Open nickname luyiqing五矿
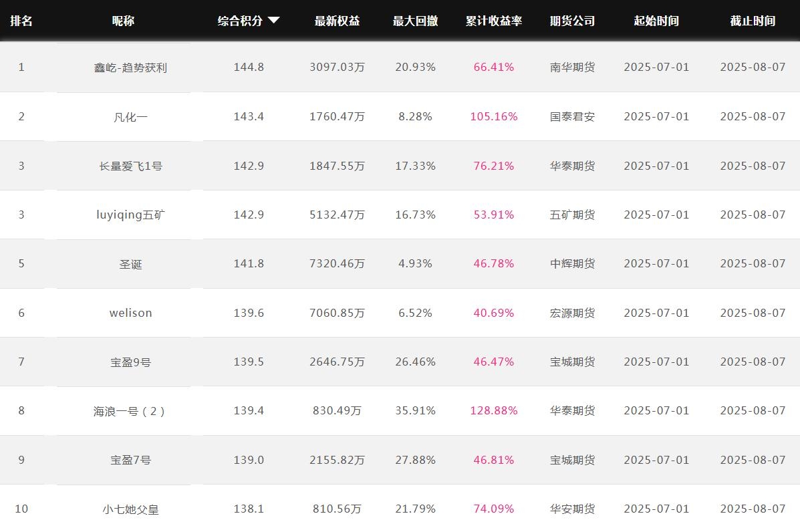This screenshot has height=532, width=800. (130, 215)
